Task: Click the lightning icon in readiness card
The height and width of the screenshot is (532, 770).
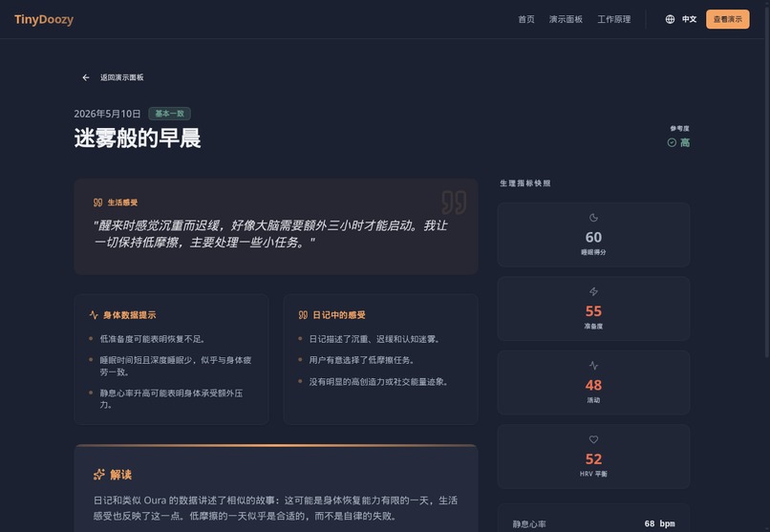Action: [x=593, y=291]
